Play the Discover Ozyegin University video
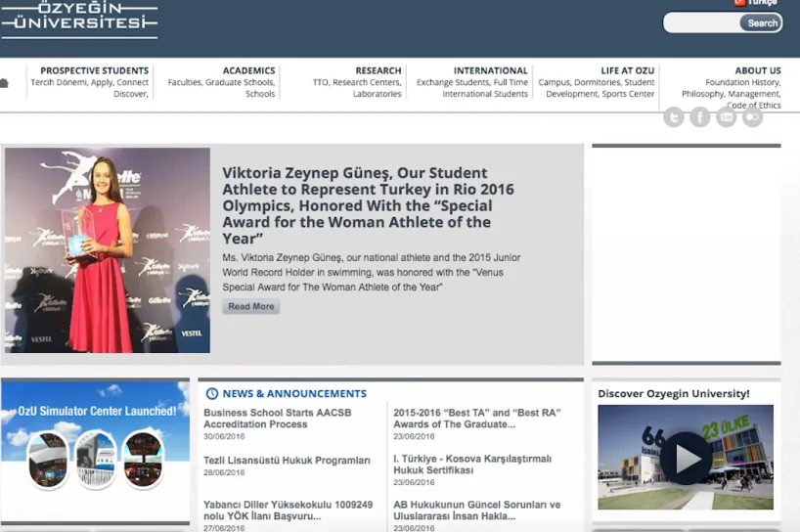The width and height of the screenshot is (800, 532). pyautogui.click(x=686, y=458)
